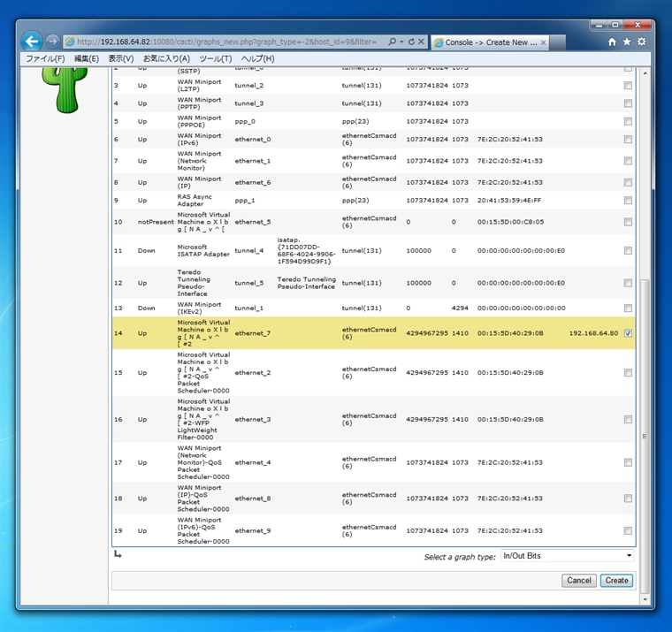Check the box for row 8 ethernet_6
Screen dimensions: 672x632
tap(628, 183)
